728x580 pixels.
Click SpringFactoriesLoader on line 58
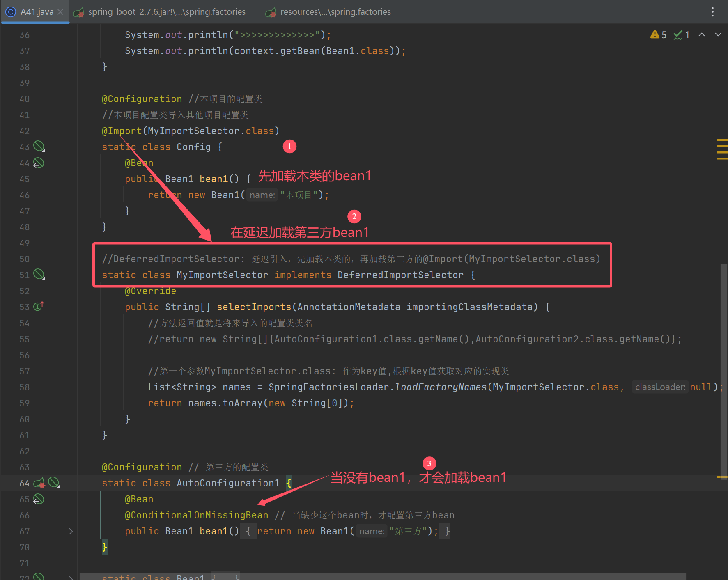[x=328, y=387]
